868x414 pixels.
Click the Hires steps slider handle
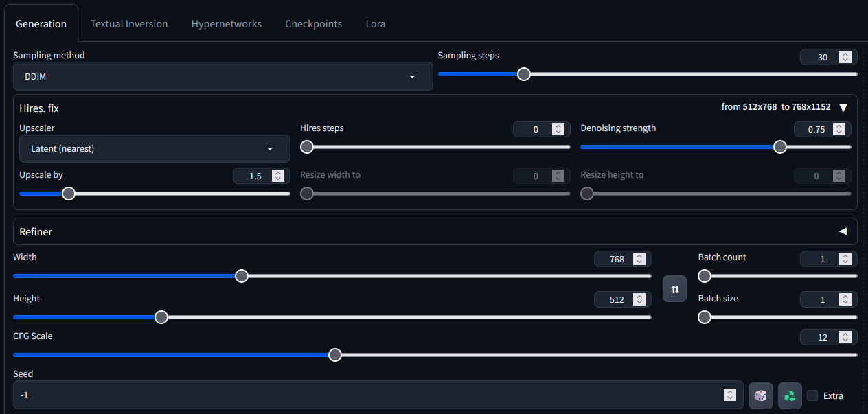306,146
